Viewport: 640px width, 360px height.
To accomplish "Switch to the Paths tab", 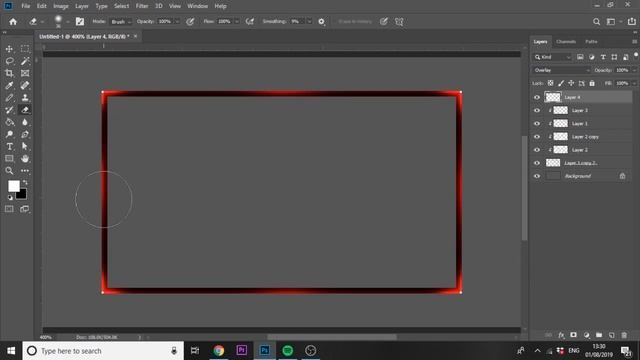I will (x=591, y=42).
